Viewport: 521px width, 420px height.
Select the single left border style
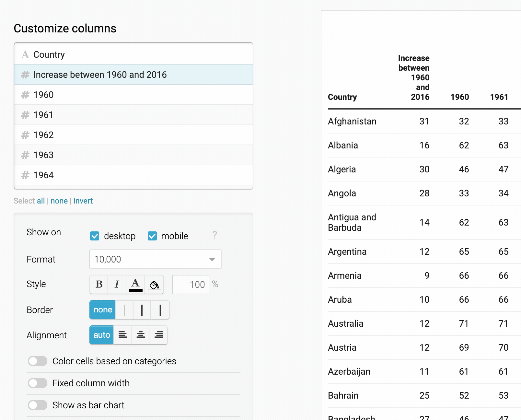(124, 310)
